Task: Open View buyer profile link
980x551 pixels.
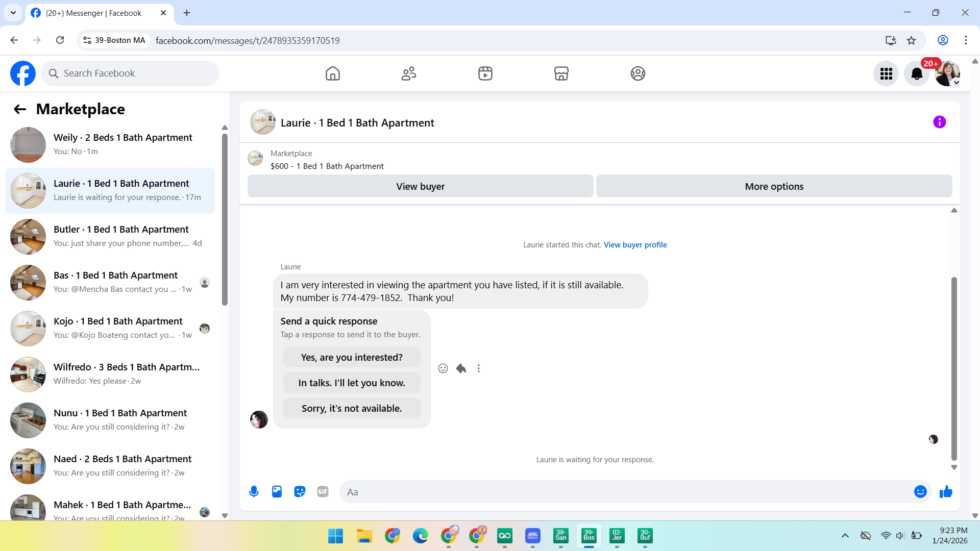Action: (x=635, y=245)
